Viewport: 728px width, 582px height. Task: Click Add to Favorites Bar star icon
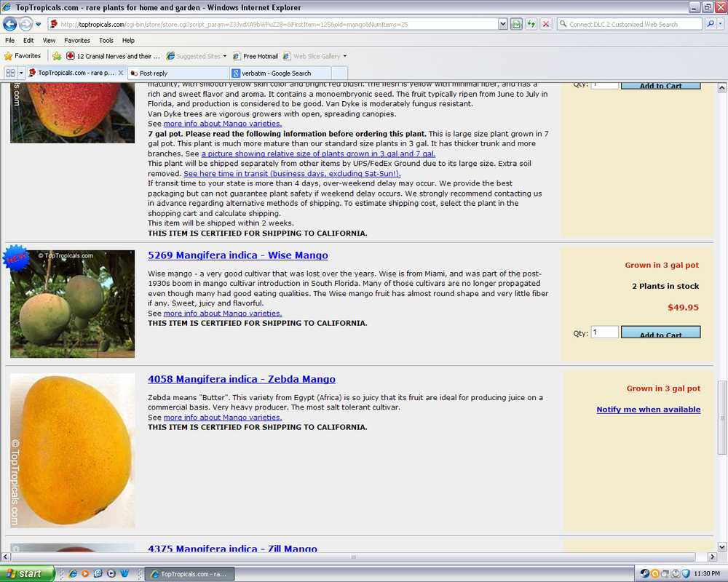57,56
